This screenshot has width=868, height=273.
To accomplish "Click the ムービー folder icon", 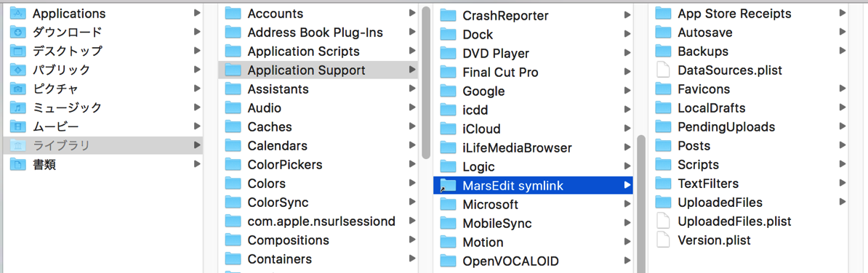I will click(18, 126).
